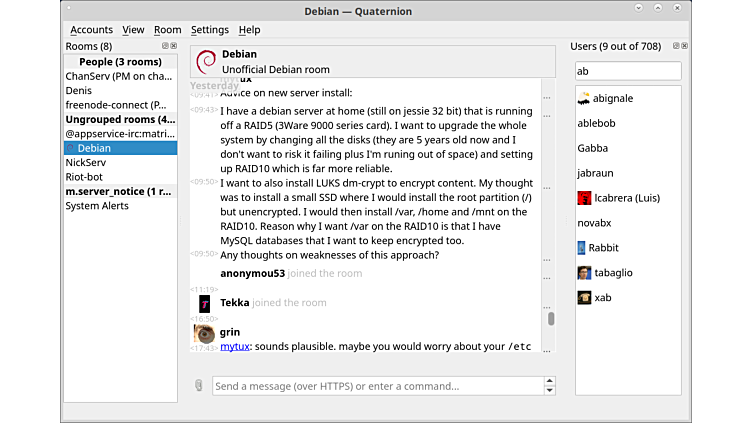Select the NickServ room

pos(86,162)
